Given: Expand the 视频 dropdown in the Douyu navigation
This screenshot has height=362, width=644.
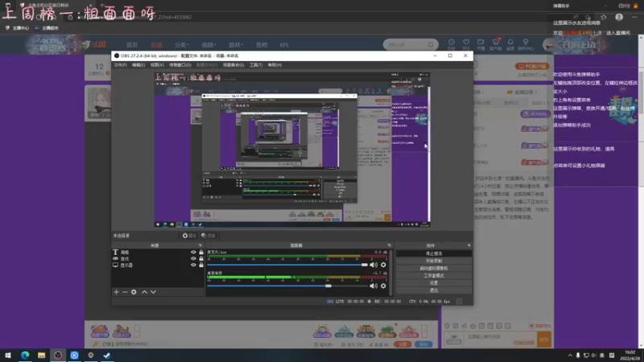Looking at the screenshot, I should (208, 45).
